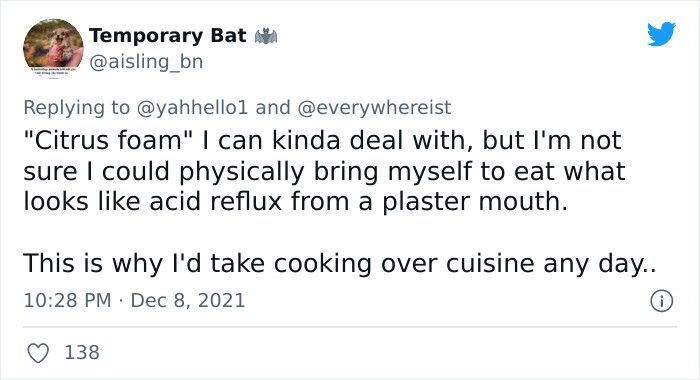700x380 pixels.
Task: Click the "Replying to" label
Action: coord(76,108)
